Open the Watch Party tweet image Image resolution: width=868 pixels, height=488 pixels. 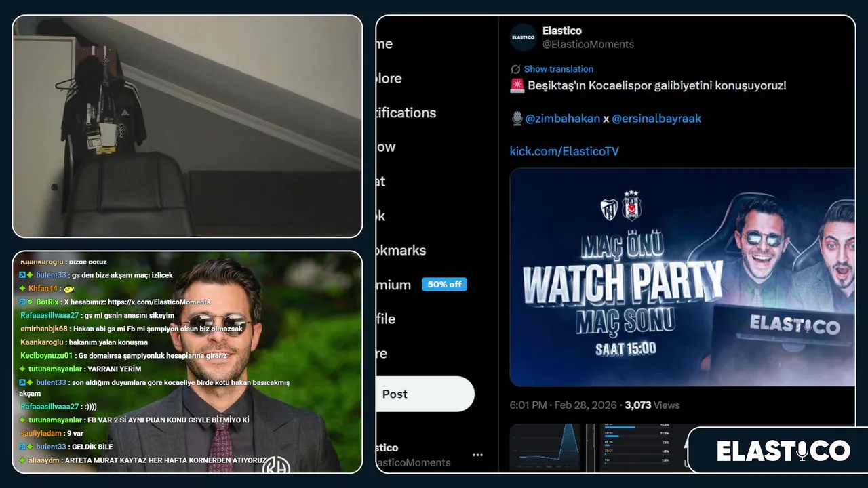(x=682, y=277)
